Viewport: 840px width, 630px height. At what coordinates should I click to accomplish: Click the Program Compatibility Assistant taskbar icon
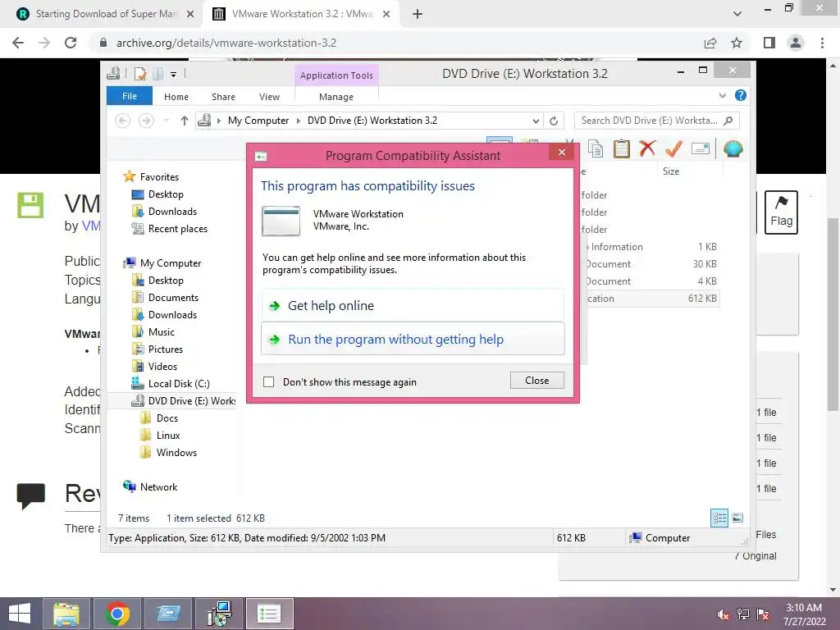click(x=269, y=614)
